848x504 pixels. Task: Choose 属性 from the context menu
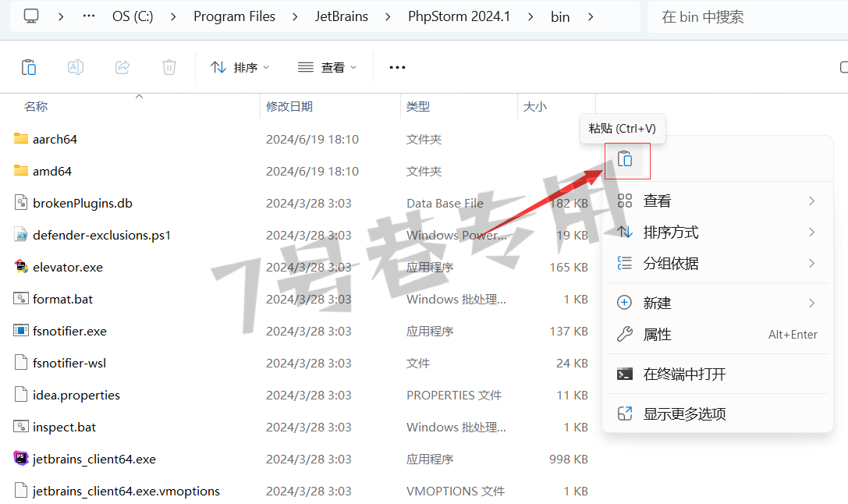click(x=717, y=335)
